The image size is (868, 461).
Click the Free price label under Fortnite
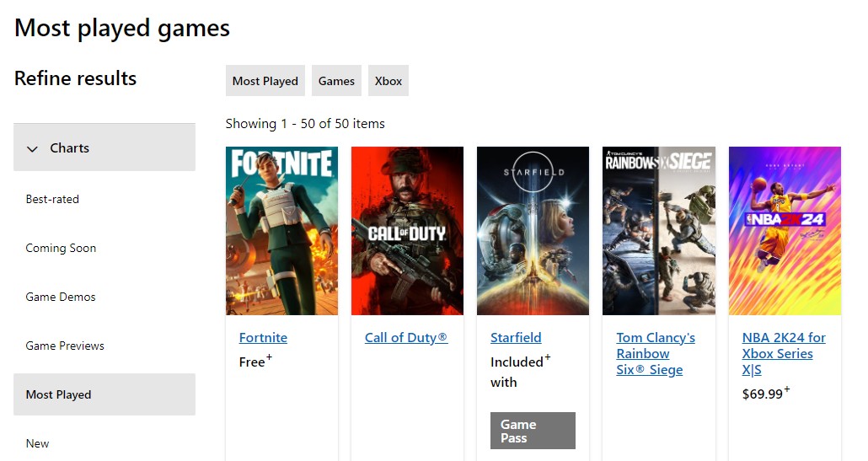255,362
